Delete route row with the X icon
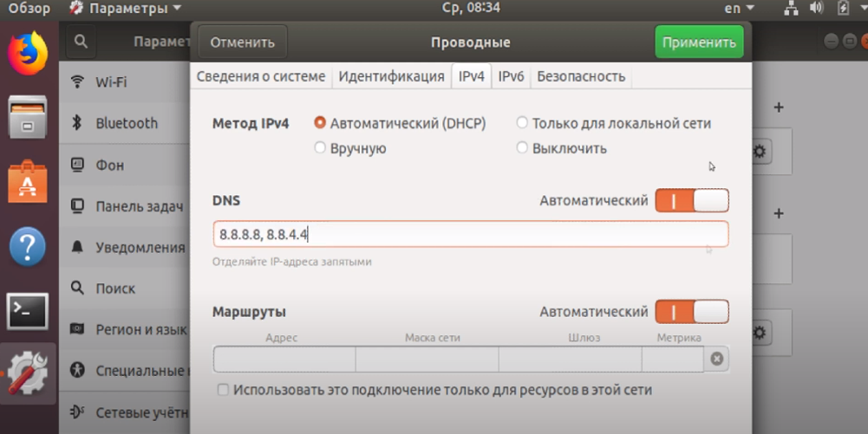The height and width of the screenshot is (434, 868). [x=717, y=359]
